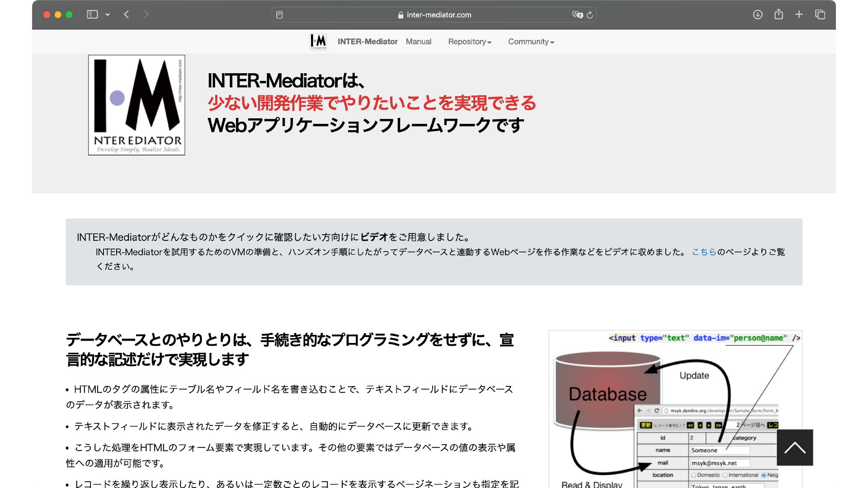
Task: Click the small I-M logo in navbar
Action: (x=318, y=42)
